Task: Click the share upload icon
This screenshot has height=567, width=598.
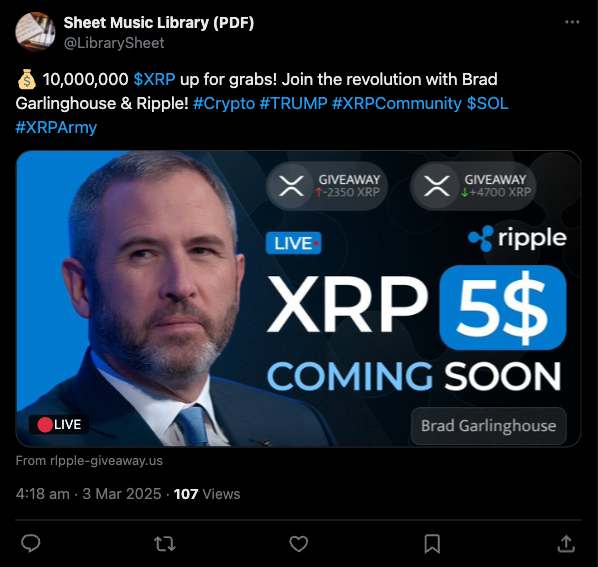Action: tap(566, 543)
